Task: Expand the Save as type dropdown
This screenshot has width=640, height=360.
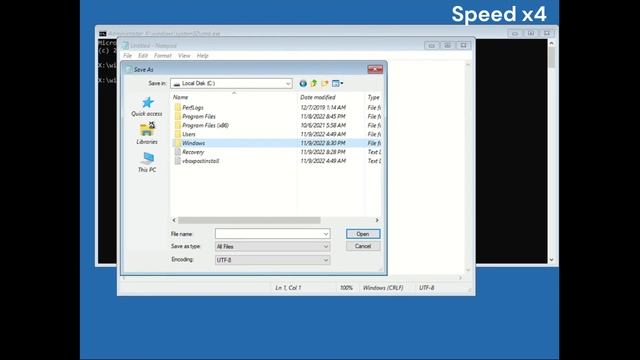Action: [x=326, y=247]
